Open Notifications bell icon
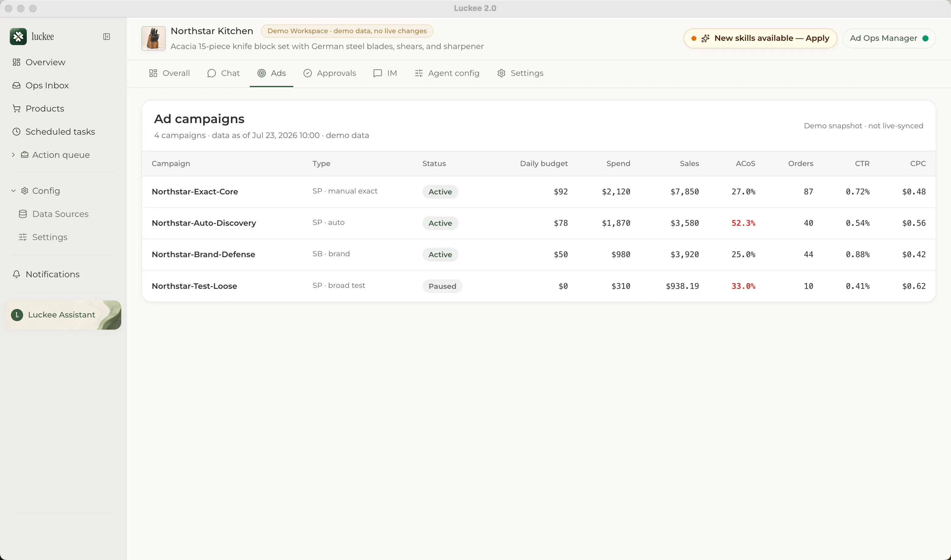Screen dimensions: 951x560 (x=16, y=274)
